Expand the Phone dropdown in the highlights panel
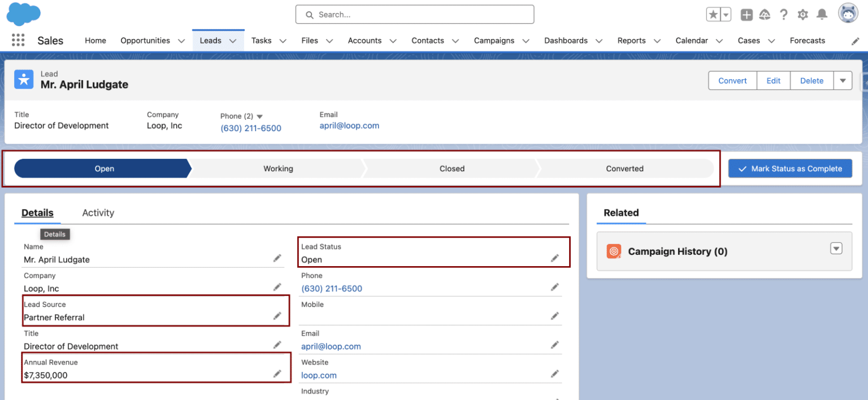 [259, 116]
